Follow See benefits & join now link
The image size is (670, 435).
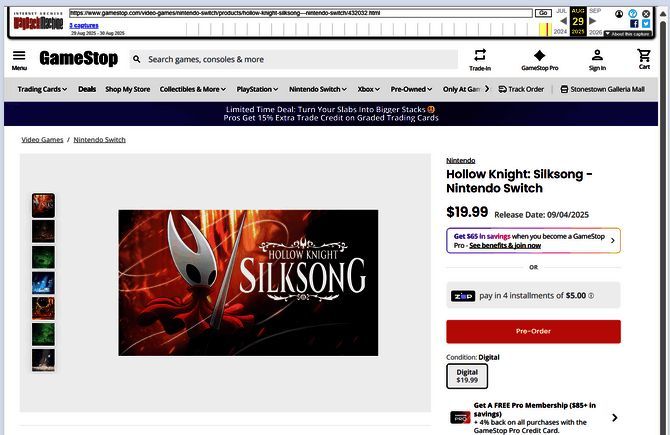[x=505, y=245]
